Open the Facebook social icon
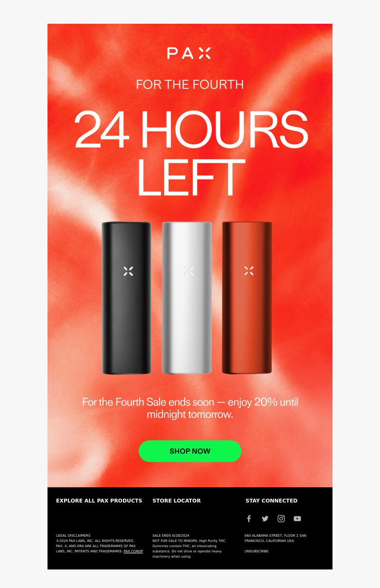 tap(249, 519)
